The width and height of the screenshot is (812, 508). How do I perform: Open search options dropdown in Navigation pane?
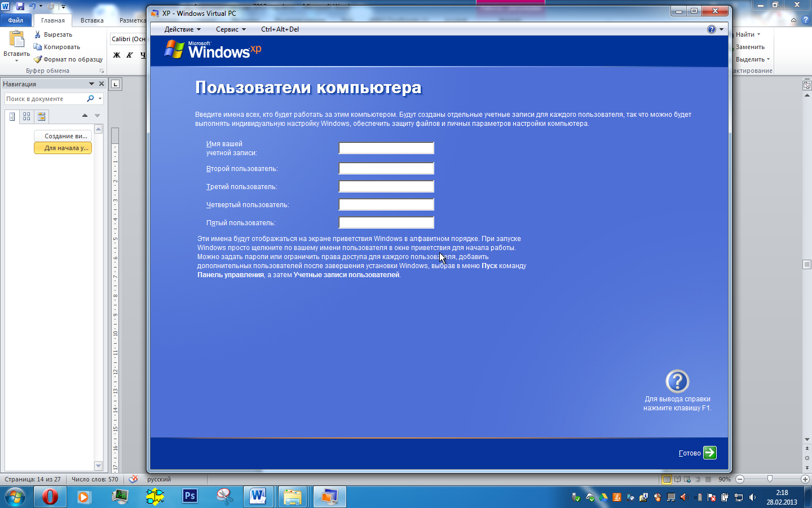point(100,99)
